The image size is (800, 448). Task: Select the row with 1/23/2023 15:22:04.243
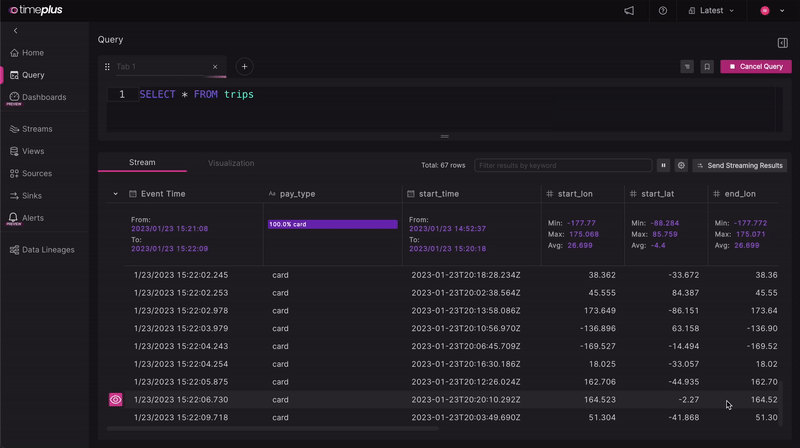pos(452,346)
